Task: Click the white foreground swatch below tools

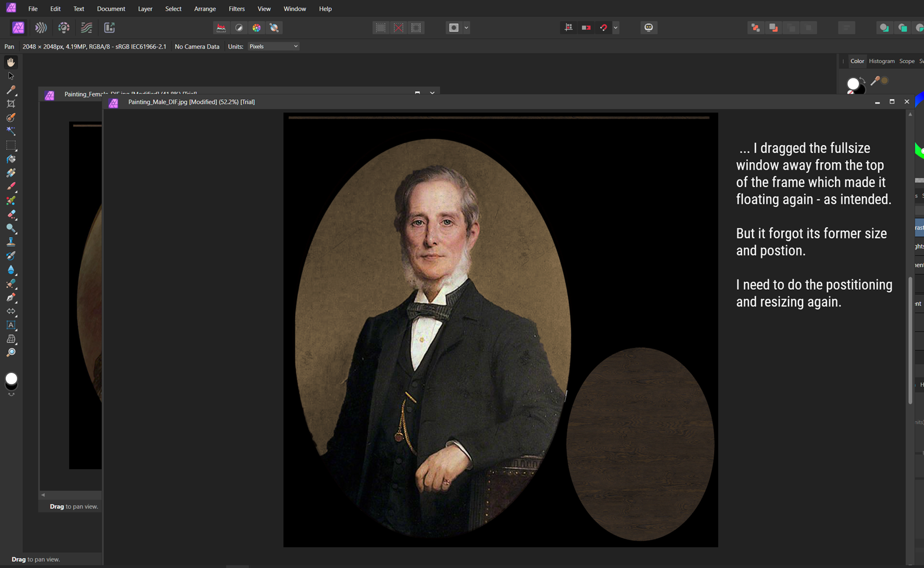Action: (x=11, y=379)
